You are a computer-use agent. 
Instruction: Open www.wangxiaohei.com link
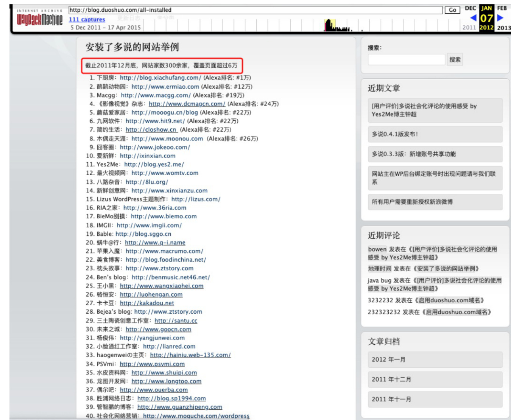162,286
